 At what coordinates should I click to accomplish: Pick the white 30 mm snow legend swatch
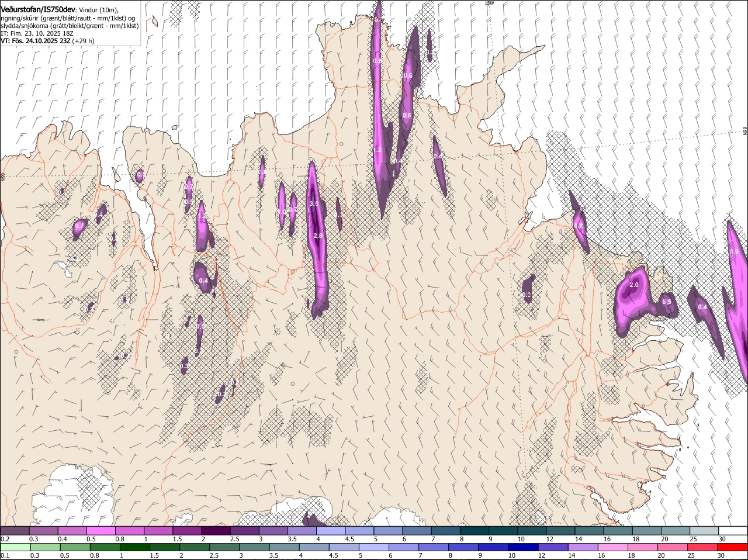pyautogui.click(x=733, y=530)
